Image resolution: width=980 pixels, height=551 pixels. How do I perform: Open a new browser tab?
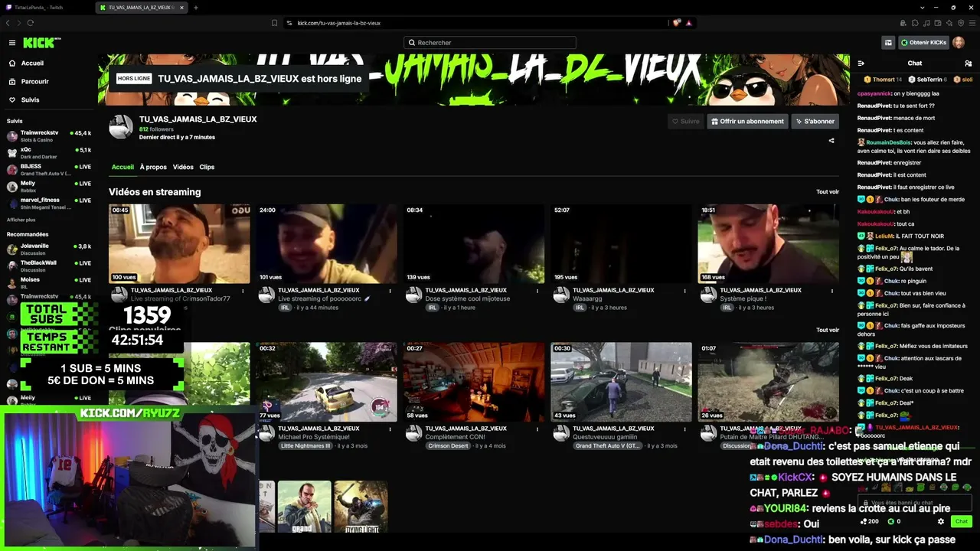(196, 8)
